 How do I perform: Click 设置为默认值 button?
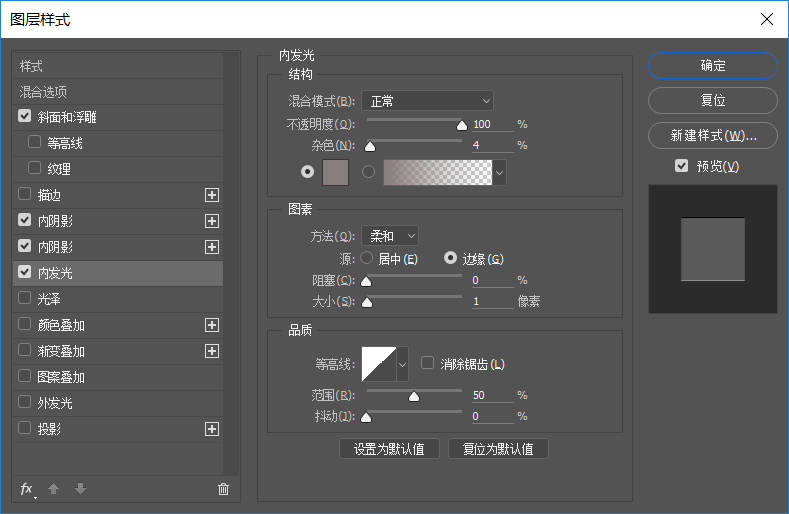pyautogui.click(x=389, y=449)
